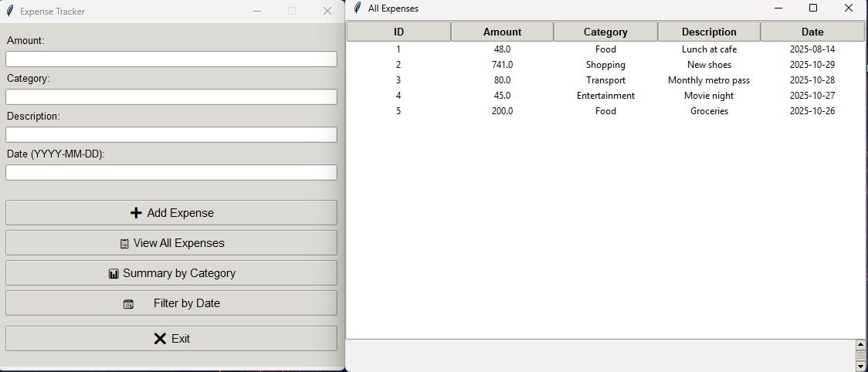868x372 pixels.
Task: Select the Date column header
Action: (812, 32)
